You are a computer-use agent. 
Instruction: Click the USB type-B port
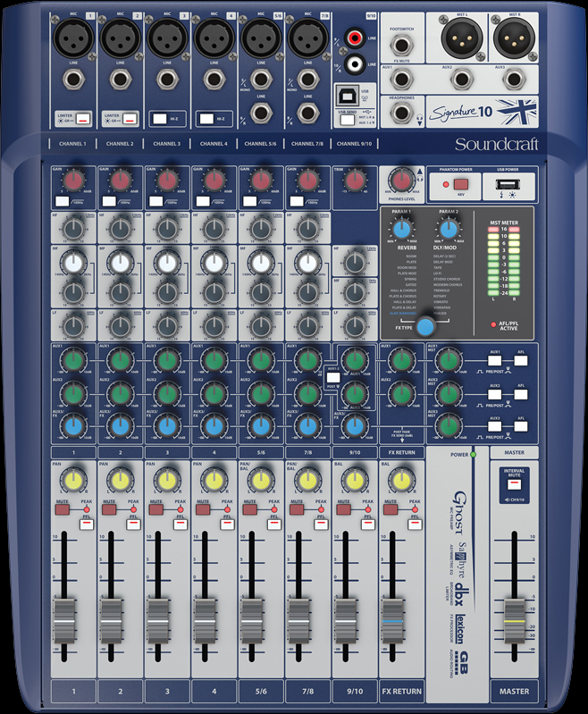(x=347, y=97)
